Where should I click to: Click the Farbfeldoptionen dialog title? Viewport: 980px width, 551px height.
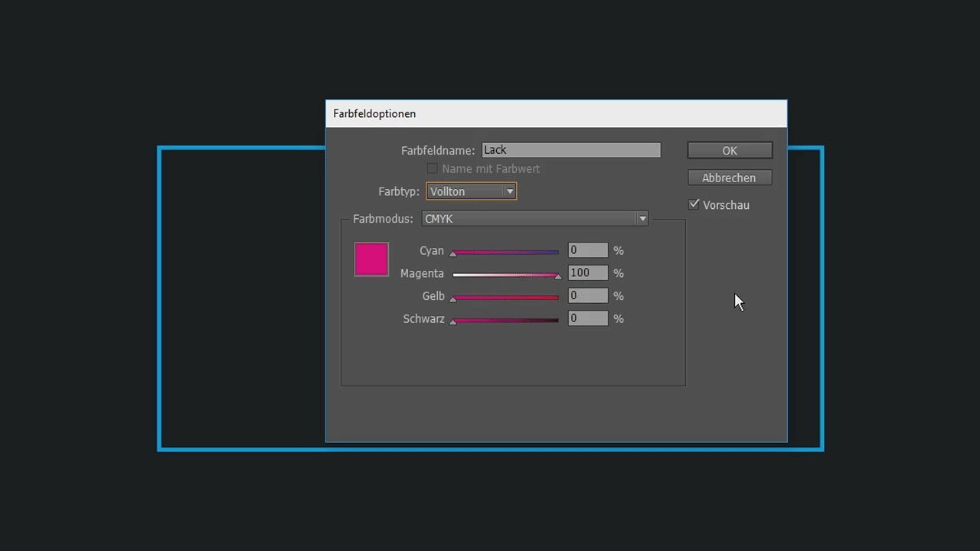pos(374,113)
